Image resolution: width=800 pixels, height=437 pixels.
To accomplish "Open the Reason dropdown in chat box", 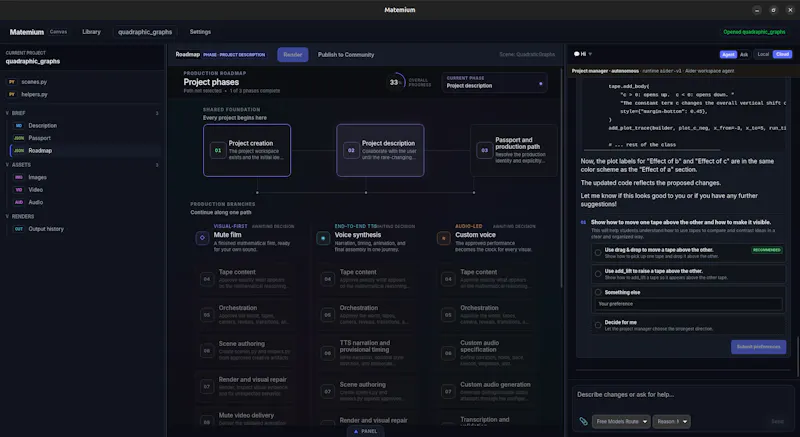I will point(671,421).
